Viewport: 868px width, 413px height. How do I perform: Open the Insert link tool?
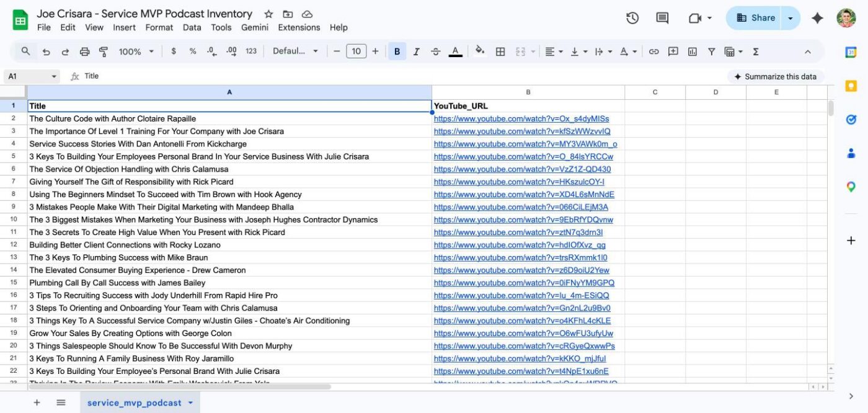coord(653,51)
